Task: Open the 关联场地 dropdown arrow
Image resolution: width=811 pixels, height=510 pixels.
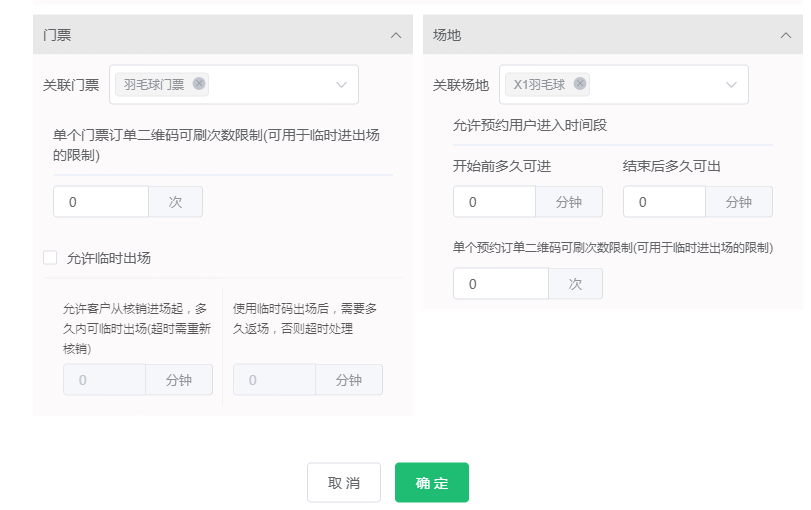Action: pos(732,85)
